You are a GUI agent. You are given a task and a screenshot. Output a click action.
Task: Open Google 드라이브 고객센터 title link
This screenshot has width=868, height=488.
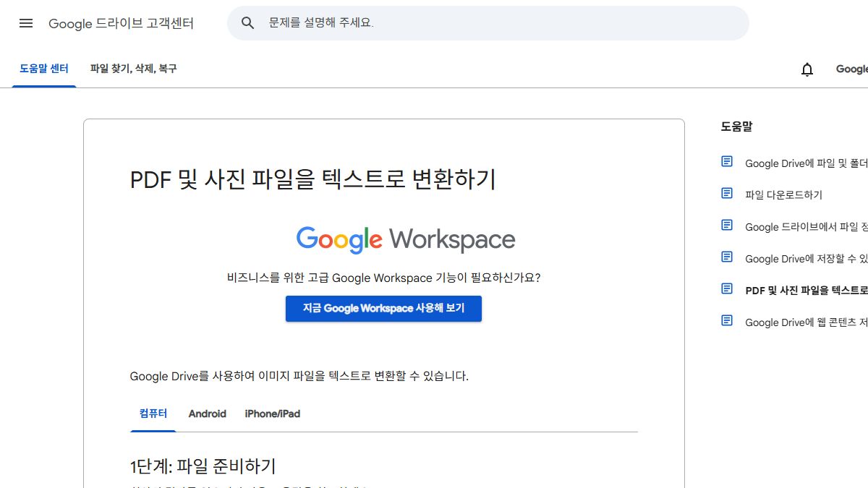pos(121,23)
